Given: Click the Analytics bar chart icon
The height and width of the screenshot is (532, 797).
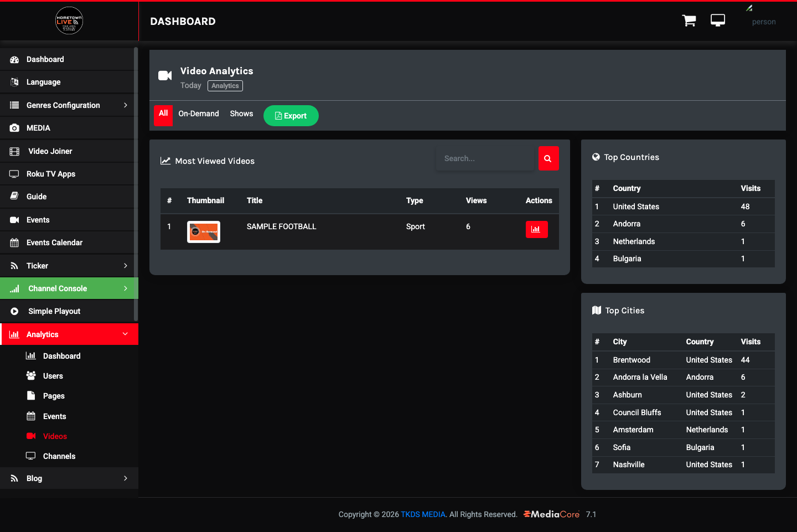Looking at the screenshot, I should (x=14, y=334).
